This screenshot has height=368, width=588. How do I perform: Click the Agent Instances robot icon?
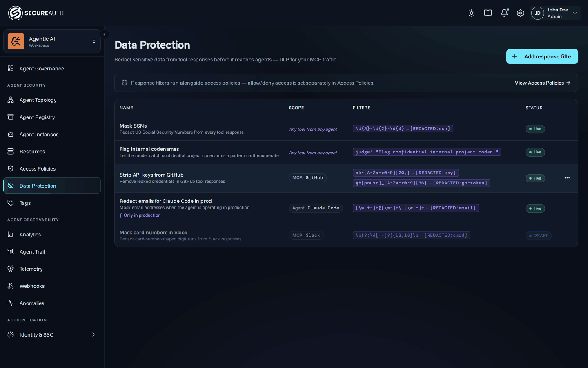point(11,134)
